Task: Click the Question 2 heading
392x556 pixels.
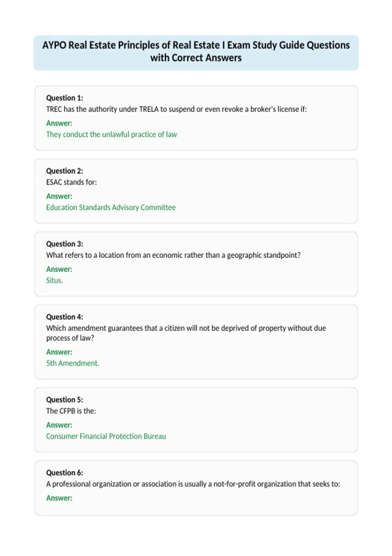Action: pyautogui.click(x=65, y=171)
